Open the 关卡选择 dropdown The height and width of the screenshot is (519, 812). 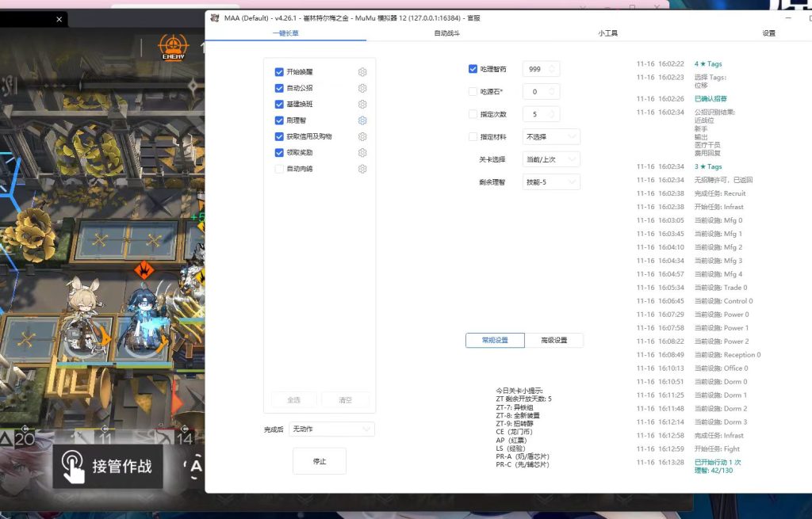pyautogui.click(x=551, y=159)
